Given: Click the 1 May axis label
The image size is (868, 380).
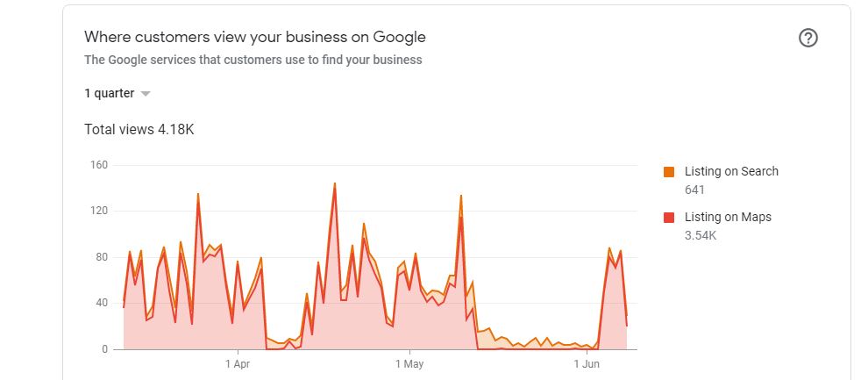Looking at the screenshot, I should [x=409, y=364].
